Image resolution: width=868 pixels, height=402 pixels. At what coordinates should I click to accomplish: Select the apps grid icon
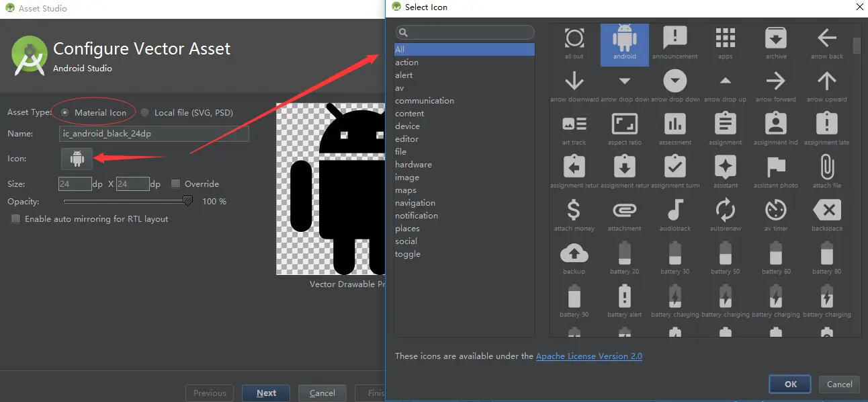click(726, 38)
